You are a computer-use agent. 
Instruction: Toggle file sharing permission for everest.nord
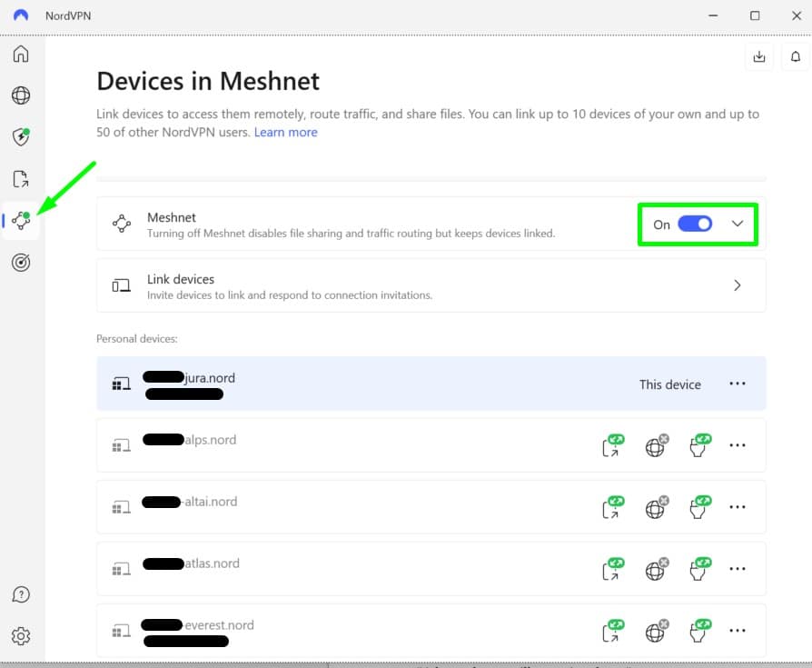point(613,631)
